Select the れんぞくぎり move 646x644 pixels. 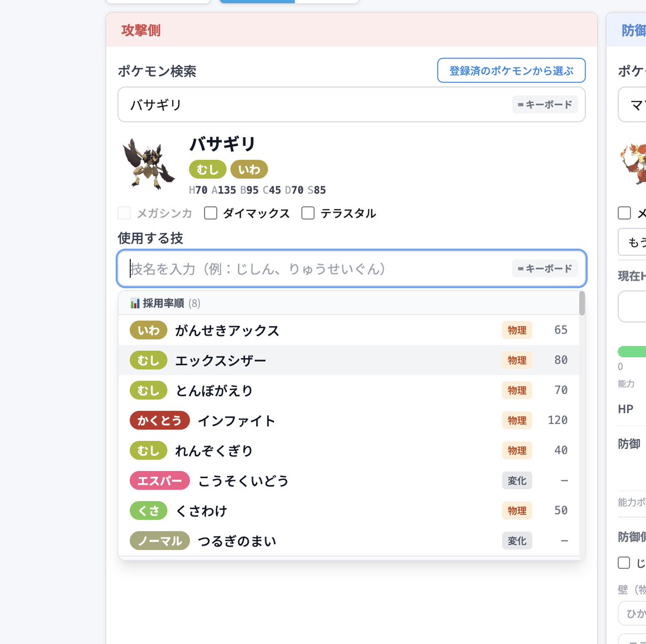coord(349,451)
